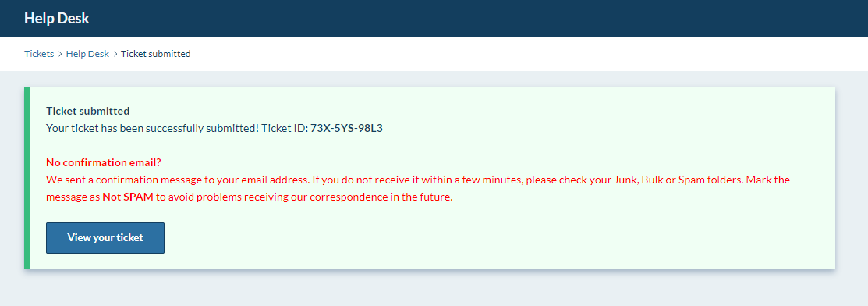Click the View your ticket button
This screenshot has width=868, height=306.
pos(105,238)
